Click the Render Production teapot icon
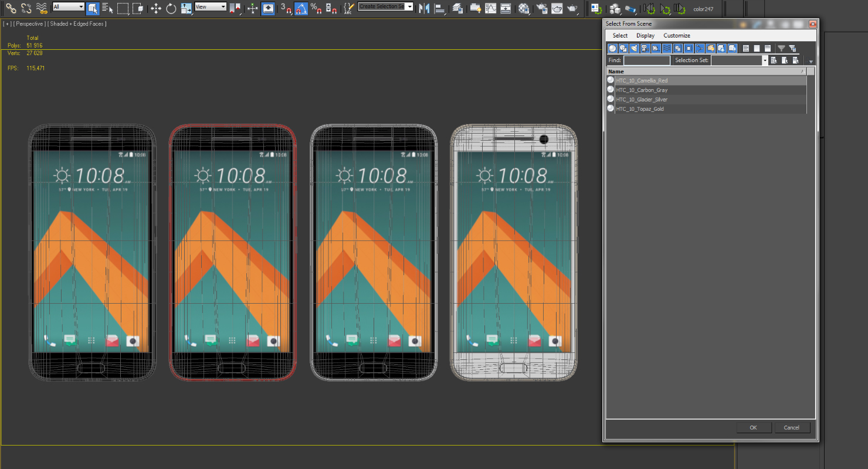The height and width of the screenshot is (469, 868). [x=572, y=8]
